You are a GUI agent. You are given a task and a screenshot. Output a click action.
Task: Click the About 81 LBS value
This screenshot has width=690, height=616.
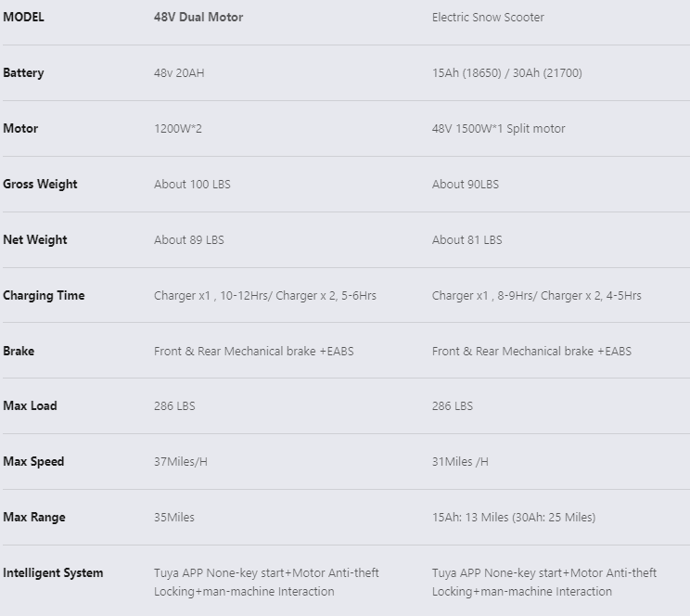click(x=466, y=240)
